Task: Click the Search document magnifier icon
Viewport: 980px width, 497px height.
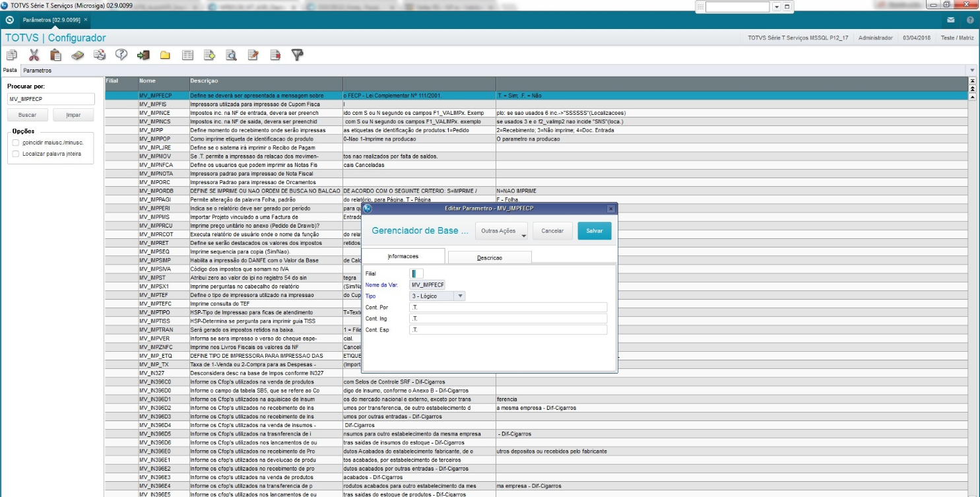Action: click(x=231, y=55)
